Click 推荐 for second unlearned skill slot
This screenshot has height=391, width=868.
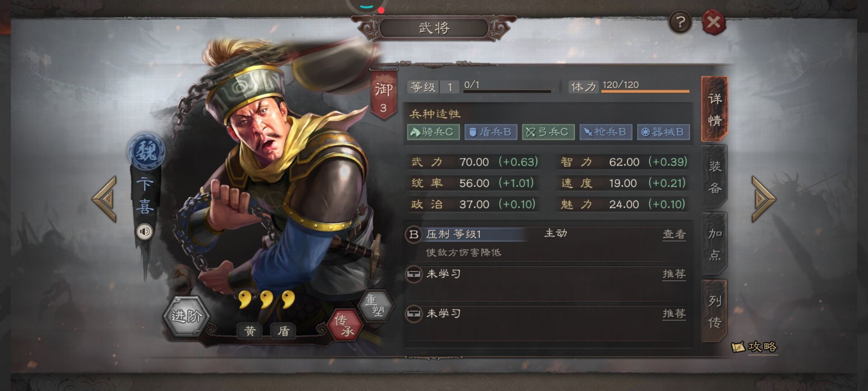(674, 313)
